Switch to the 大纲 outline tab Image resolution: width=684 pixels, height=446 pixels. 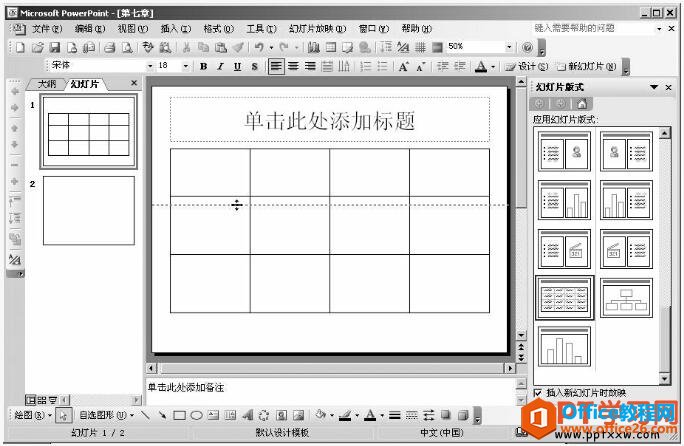point(47,84)
